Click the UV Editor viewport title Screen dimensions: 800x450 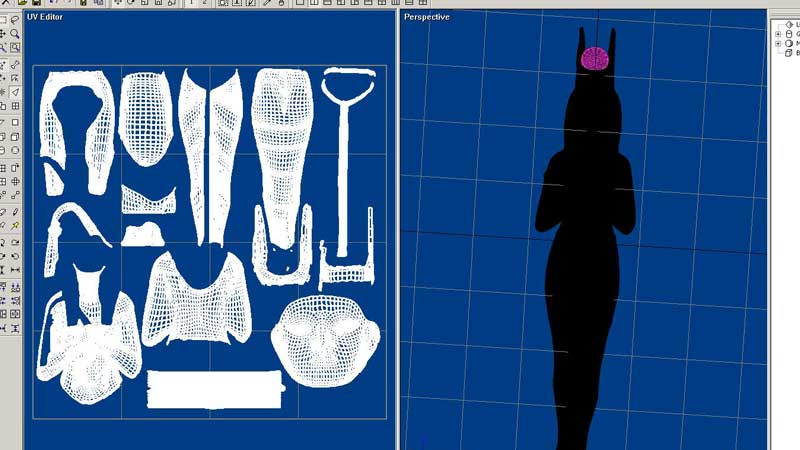[x=45, y=17]
